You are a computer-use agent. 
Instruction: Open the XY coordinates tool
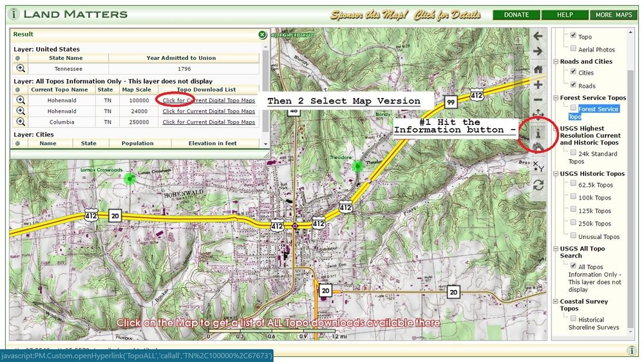538,166
